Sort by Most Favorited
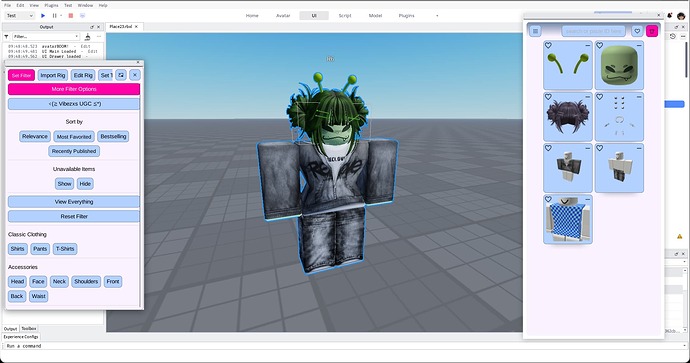The height and width of the screenshot is (363, 690). (x=74, y=136)
